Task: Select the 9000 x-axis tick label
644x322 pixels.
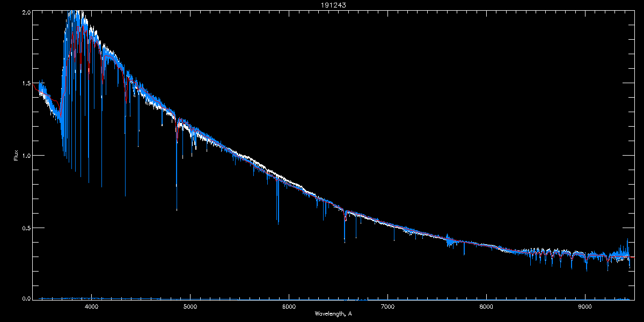Action: coord(585,307)
